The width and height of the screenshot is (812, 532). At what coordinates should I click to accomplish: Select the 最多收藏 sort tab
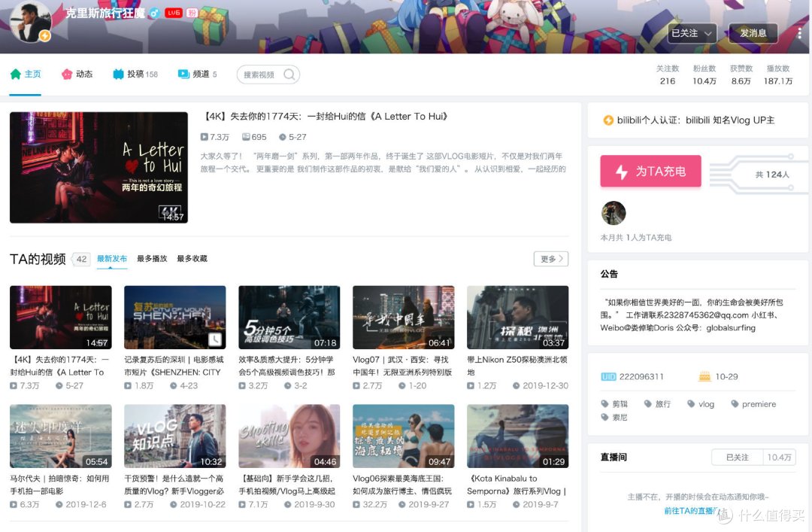192,258
